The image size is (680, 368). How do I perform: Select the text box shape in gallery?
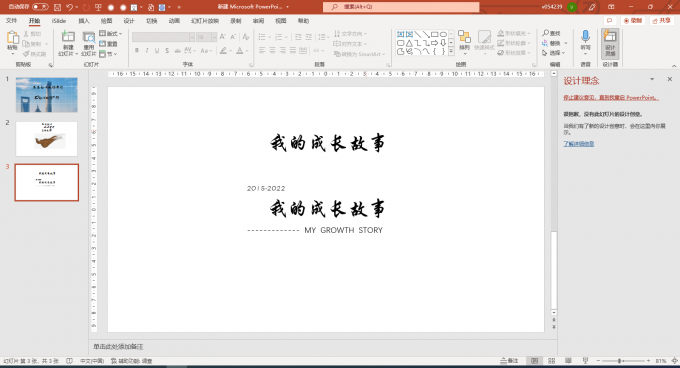[400, 34]
